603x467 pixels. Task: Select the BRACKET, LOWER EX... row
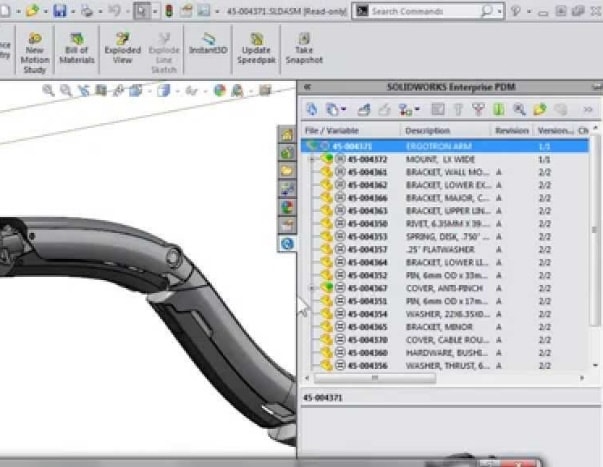pyautogui.click(x=445, y=185)
